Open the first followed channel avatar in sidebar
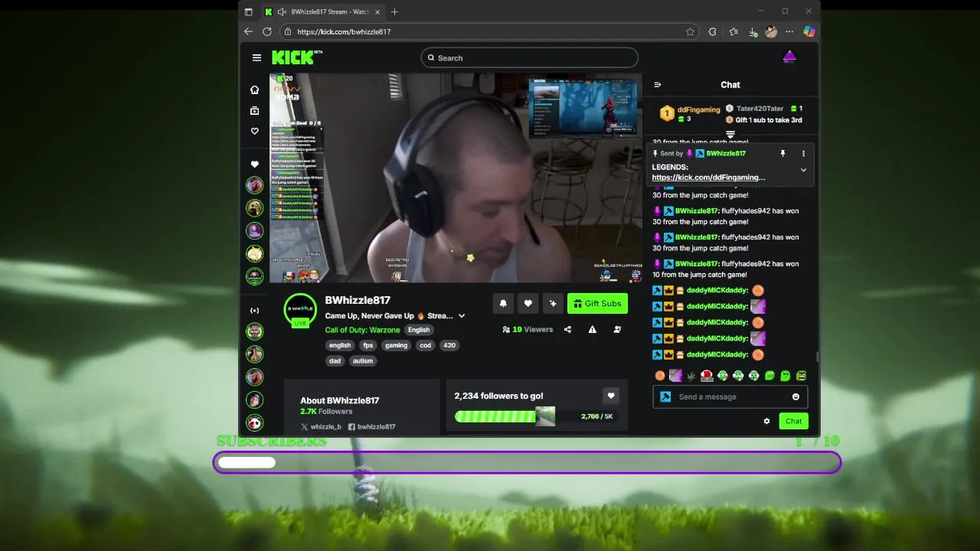This screenshot has height=551, width=980. click(x=255, y=184)
